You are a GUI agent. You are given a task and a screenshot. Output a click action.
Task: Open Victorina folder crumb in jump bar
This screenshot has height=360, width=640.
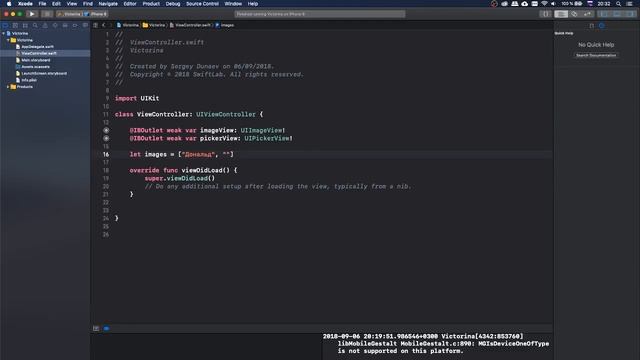(154, 25)
